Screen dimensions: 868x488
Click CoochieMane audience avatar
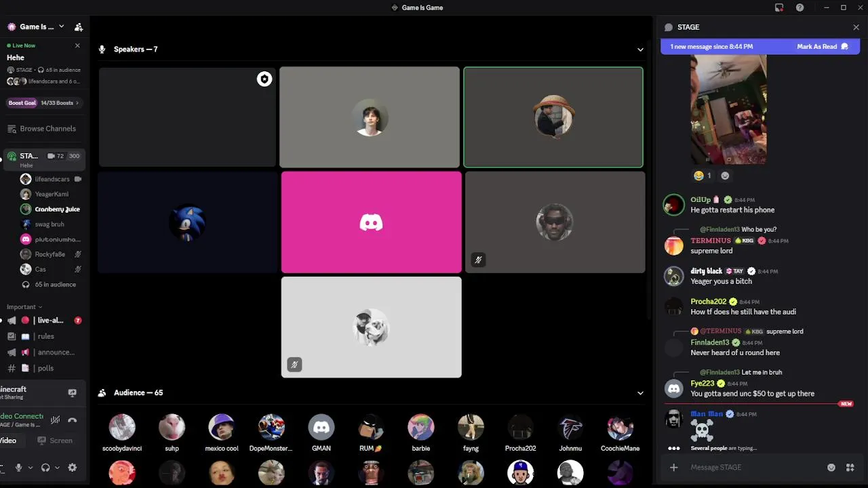click(x=620, y=428)
